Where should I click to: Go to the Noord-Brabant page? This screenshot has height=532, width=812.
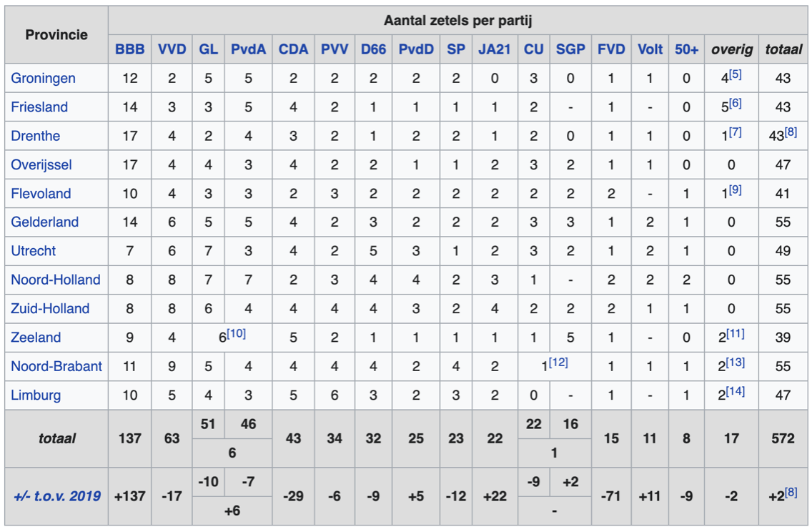click(x=56, y=366)
